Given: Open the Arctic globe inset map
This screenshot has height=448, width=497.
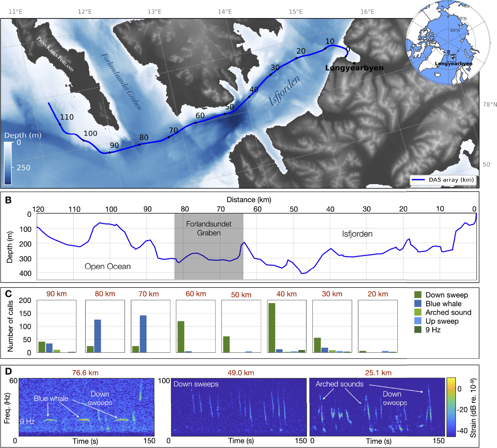Looking at the screenshot, I should click(x=448, y=43).
